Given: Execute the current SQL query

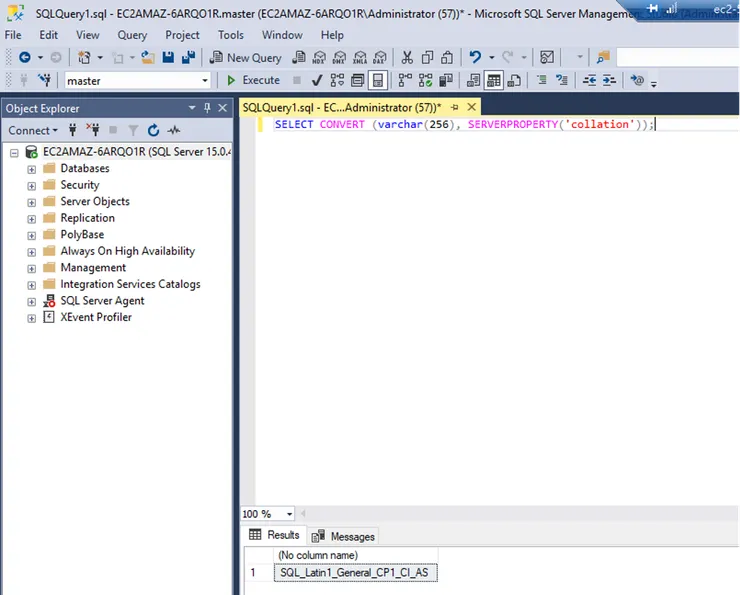Looking at the screenshot, I should (253, 80).
